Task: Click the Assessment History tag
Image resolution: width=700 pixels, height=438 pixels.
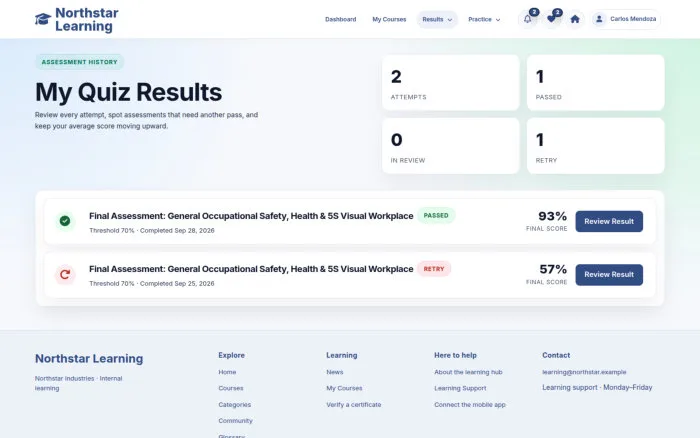Action: 79,62
